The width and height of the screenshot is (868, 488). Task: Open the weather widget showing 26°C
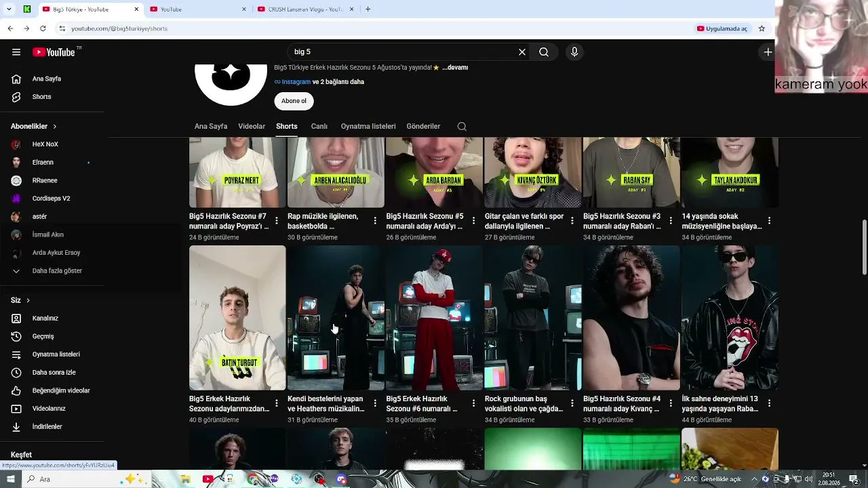(705, 479)
